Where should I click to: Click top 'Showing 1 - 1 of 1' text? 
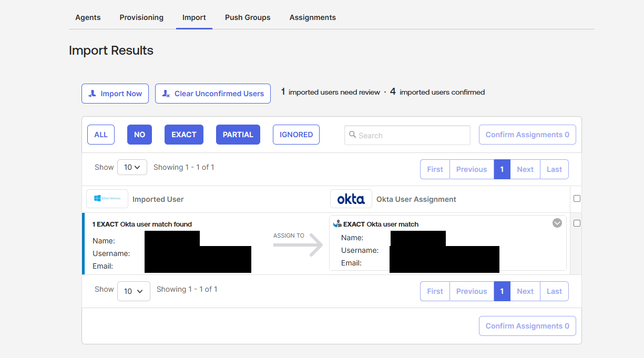click(x=184, y=167)
